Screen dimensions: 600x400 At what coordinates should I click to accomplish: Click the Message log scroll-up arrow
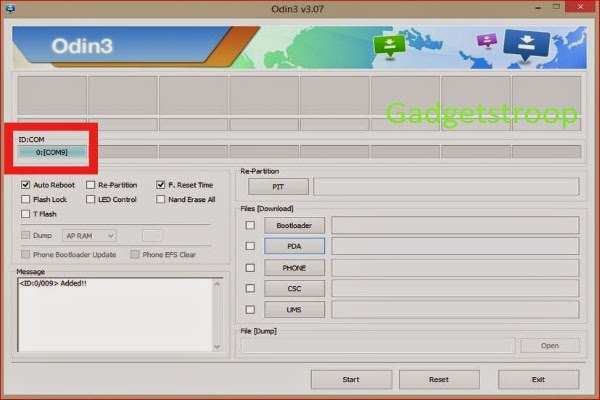tap(217, 284)
